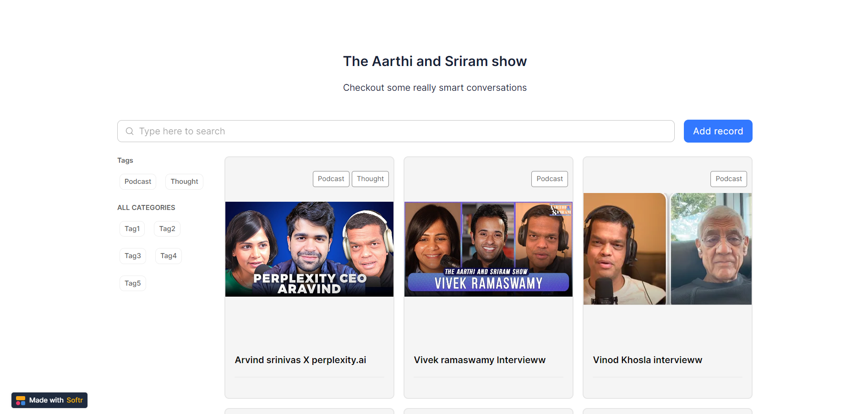
Task: Click Podcast badge on Arvind srinivas card
Action: click(x=331, y=179)
